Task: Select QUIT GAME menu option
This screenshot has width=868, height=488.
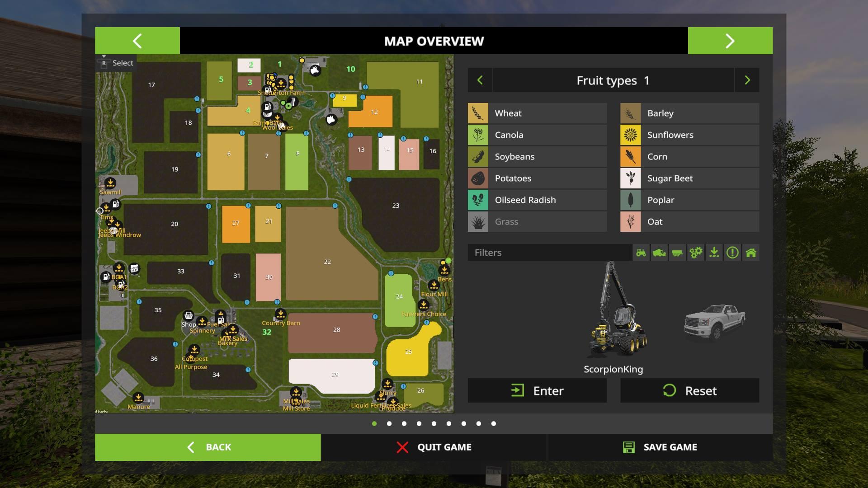Action: click(434, 447)
